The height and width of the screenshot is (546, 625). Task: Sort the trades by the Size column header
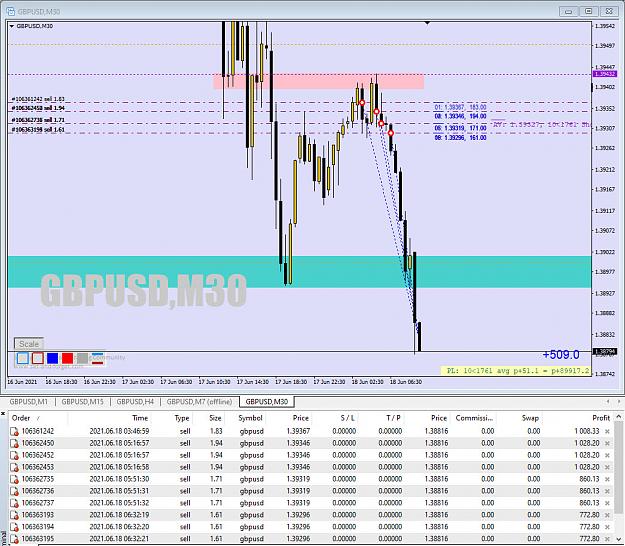coord(215,418)
